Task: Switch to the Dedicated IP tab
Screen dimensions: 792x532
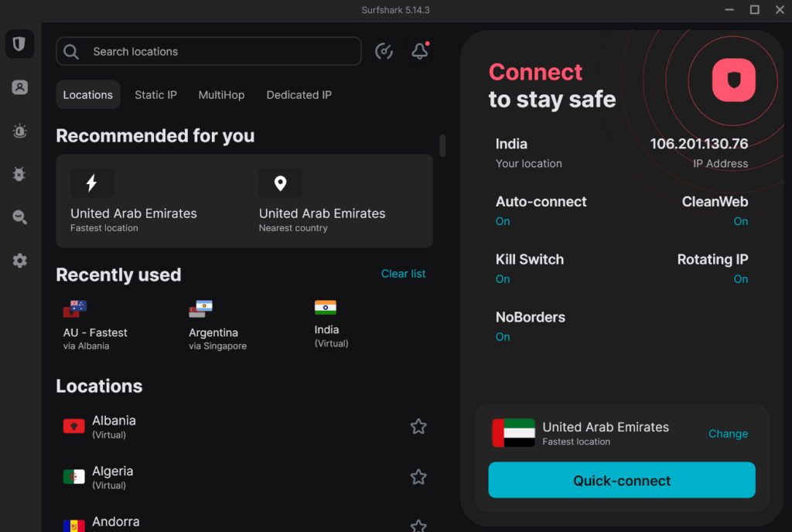Action: tap(299, 95)
